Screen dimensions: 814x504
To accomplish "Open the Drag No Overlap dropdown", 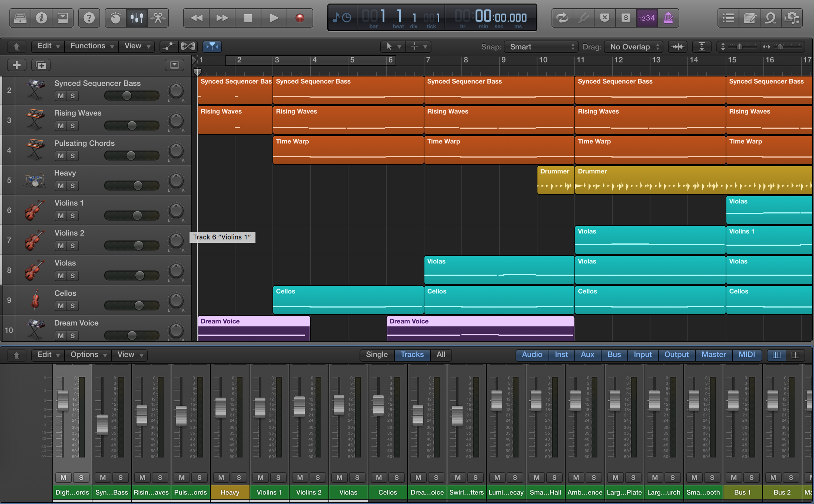I will pyautogui.click(x=633, y=47).
